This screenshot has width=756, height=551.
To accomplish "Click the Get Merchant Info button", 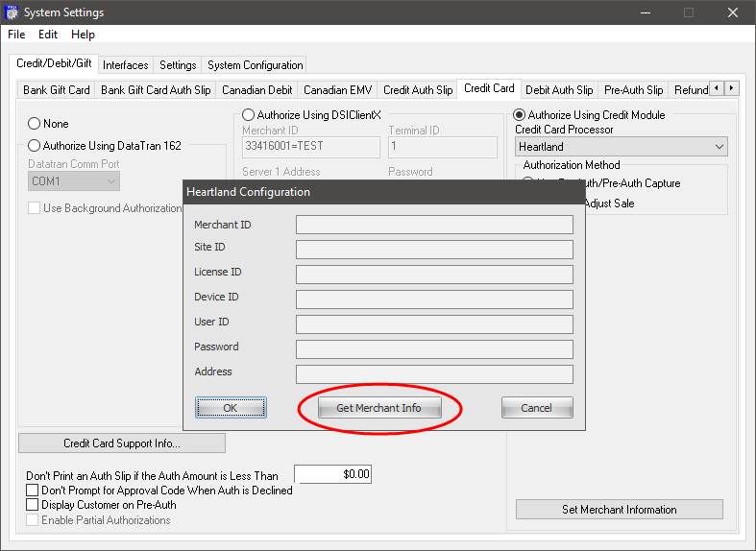I will [x=379, y=408].
